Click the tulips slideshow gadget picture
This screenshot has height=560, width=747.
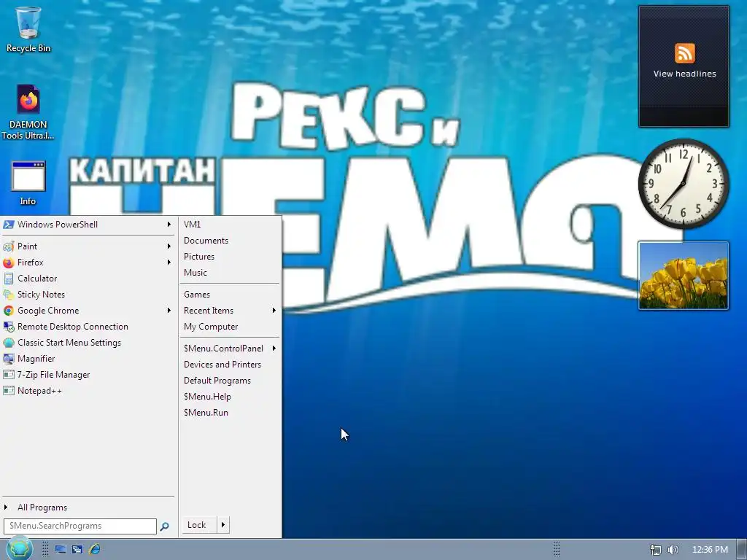pyautogui.click(x=684, y=276)
